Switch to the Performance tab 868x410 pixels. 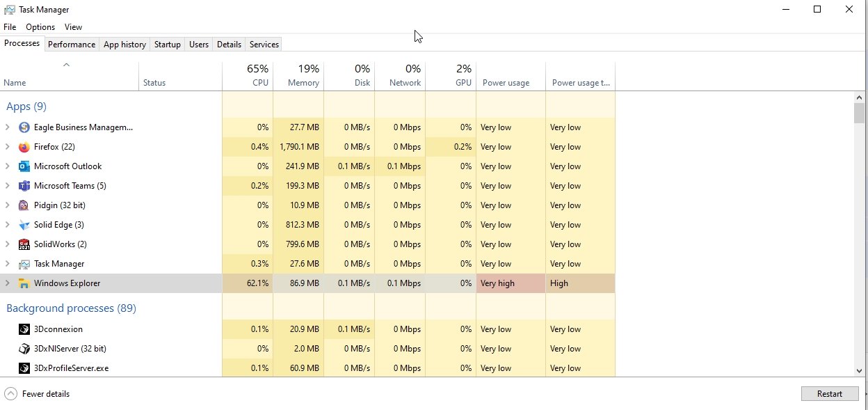click(x=72, y=45)
